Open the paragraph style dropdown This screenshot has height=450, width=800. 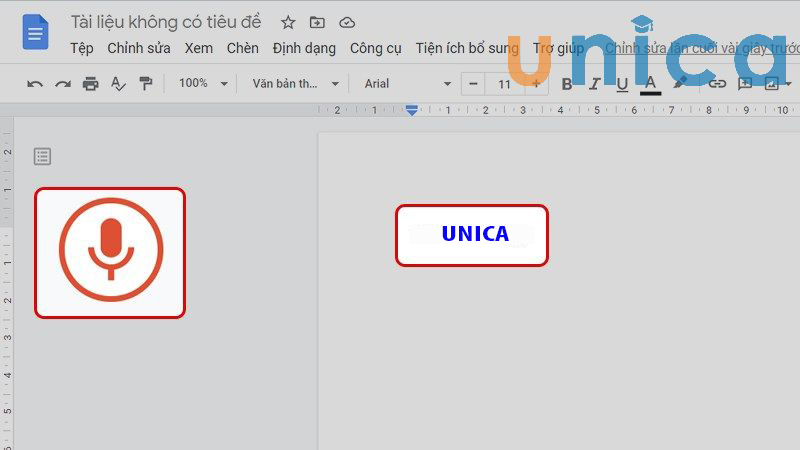(295, 84)
